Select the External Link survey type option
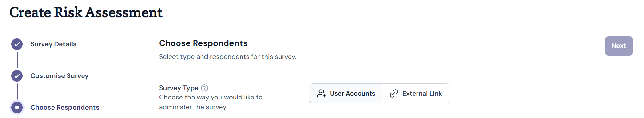644x118 pixels. [x=416, y=93]
